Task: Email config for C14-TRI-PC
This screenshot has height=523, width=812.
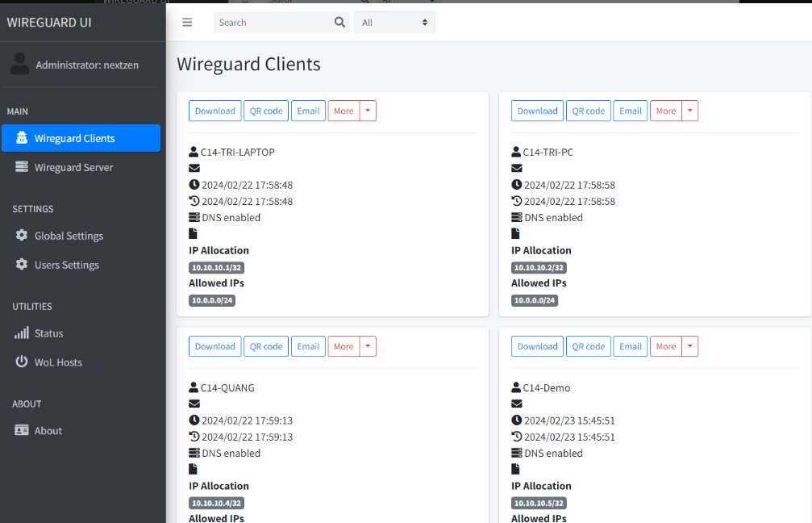Action: [631, 111]
